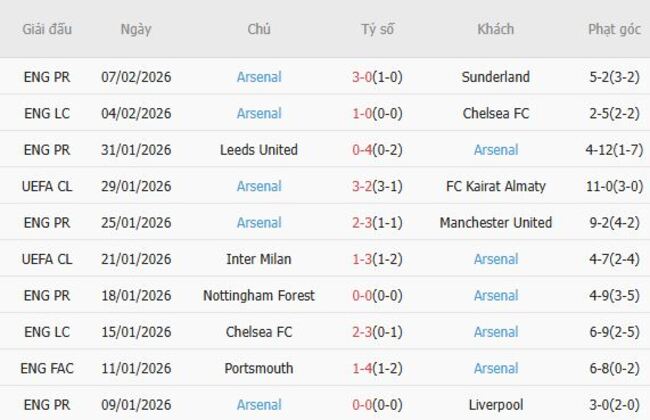Open the Inter Milan team link
This screenshot has width=650, height=420.
point(259,259)
